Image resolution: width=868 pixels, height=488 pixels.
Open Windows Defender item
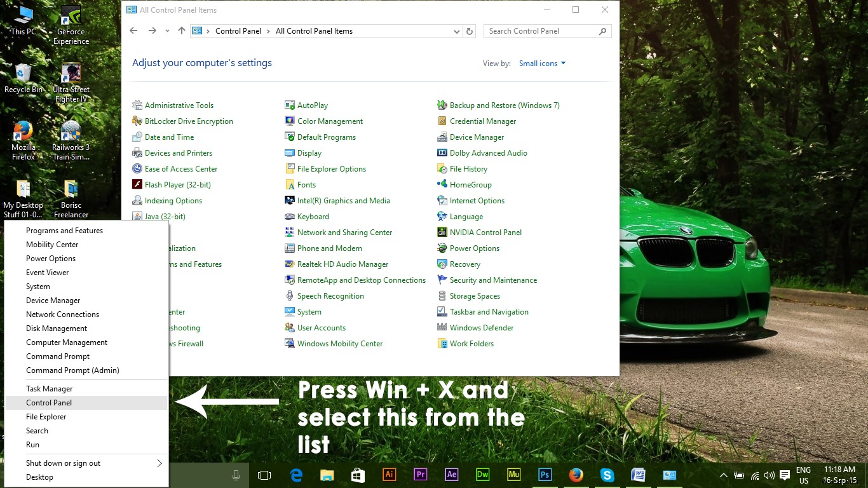pos(475,328)
